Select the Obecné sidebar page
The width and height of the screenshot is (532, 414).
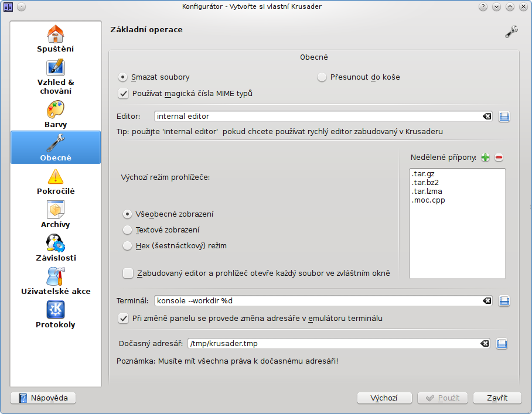click(x=56, y=148)
